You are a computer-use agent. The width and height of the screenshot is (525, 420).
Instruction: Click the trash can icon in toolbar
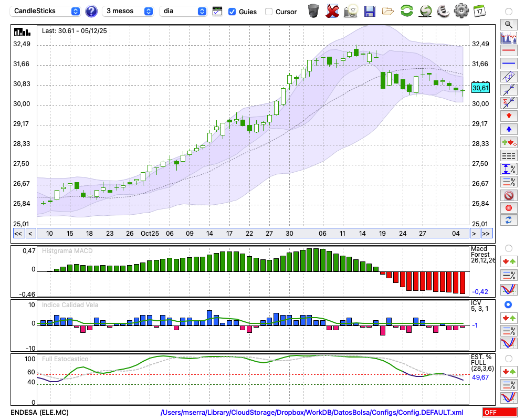coord(313,11)
